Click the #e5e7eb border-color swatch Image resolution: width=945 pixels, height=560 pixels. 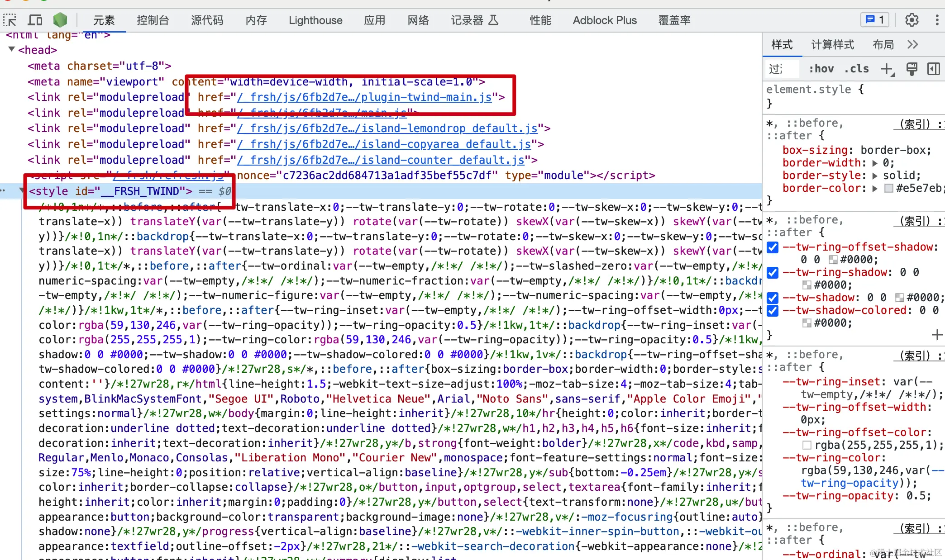(889, 189)
